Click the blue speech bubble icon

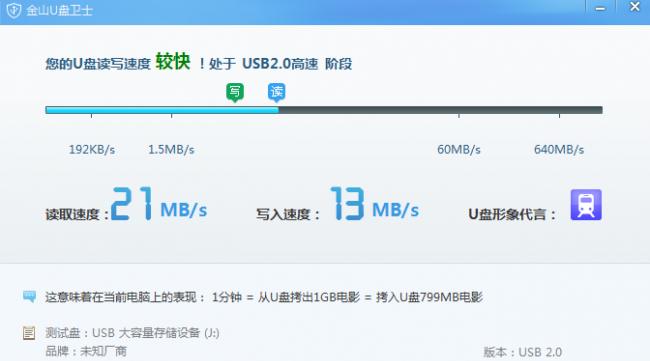[x=29, y=296]
